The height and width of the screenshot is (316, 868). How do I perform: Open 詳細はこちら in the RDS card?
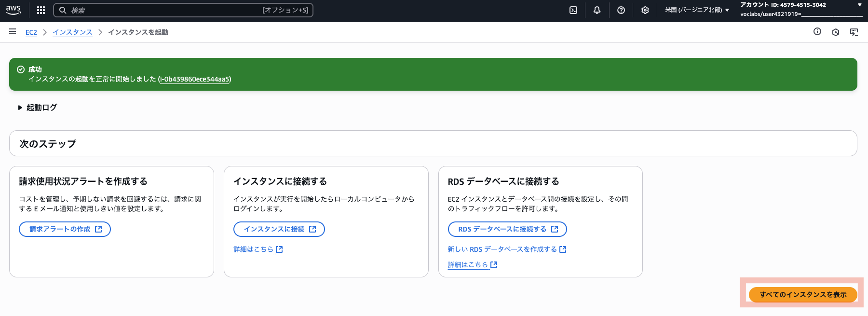(473, 265)
